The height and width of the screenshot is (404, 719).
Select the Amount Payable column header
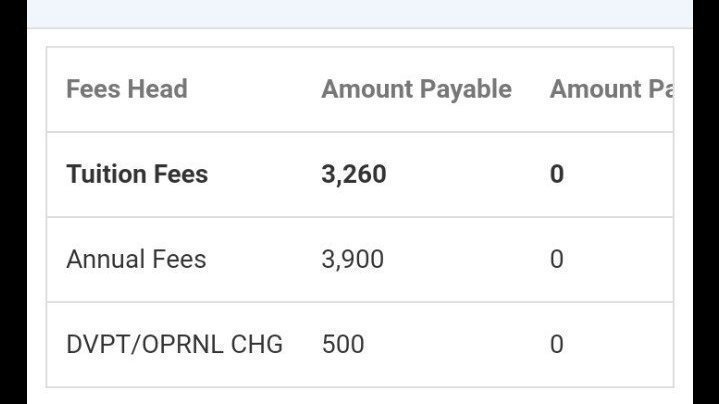click(416, 89)
